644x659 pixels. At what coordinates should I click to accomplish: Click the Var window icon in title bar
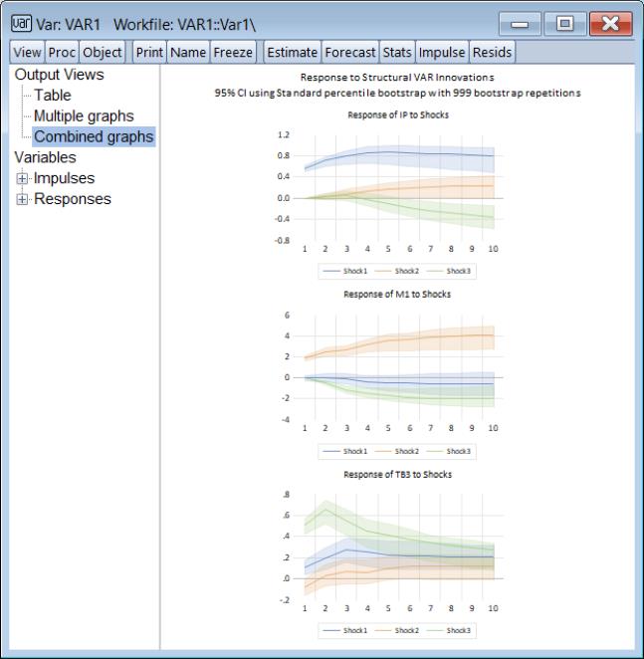pos(19,22)
